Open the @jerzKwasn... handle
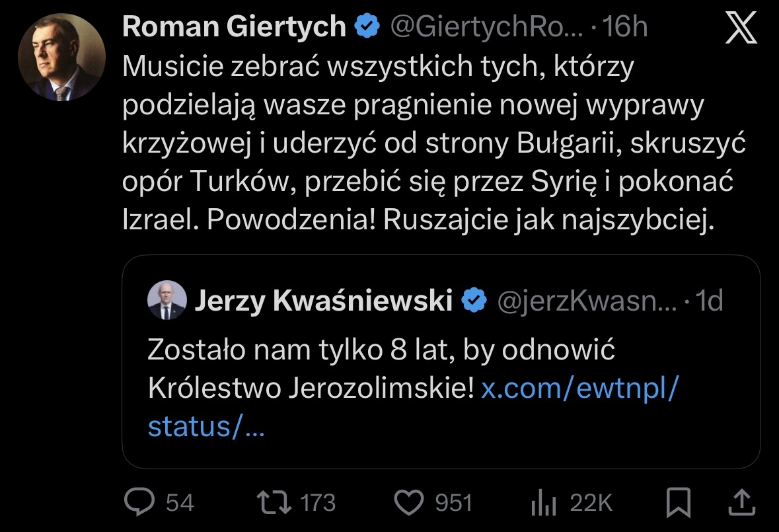This screenshot has width=779, height=532. coord(587,301)
